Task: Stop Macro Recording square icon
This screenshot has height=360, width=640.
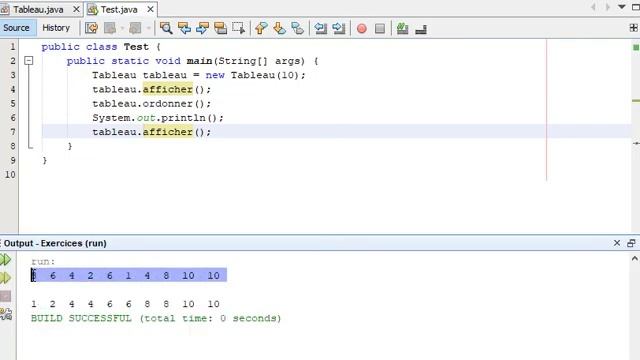Action: [380, 29]
